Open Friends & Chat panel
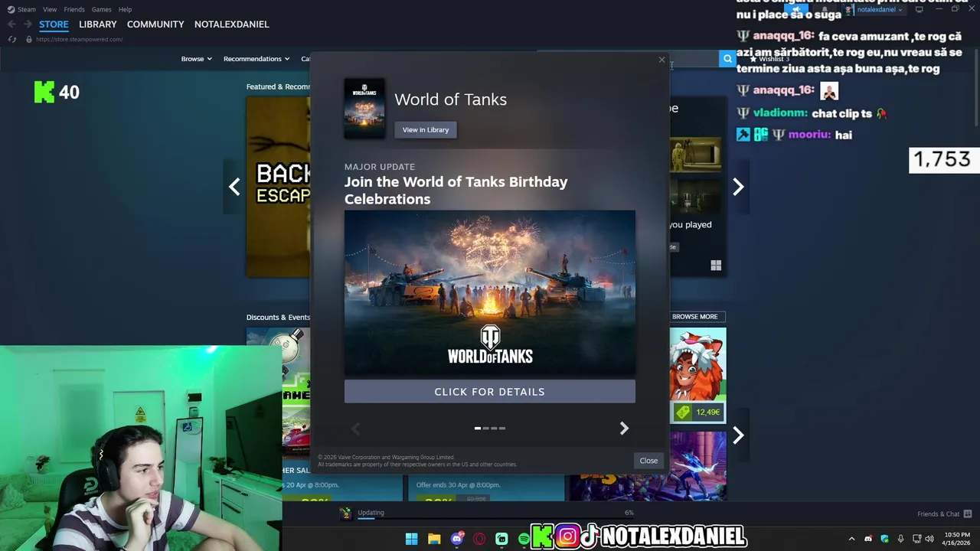The height and width of the screenshot is (551, 980). tap(944, 514)
